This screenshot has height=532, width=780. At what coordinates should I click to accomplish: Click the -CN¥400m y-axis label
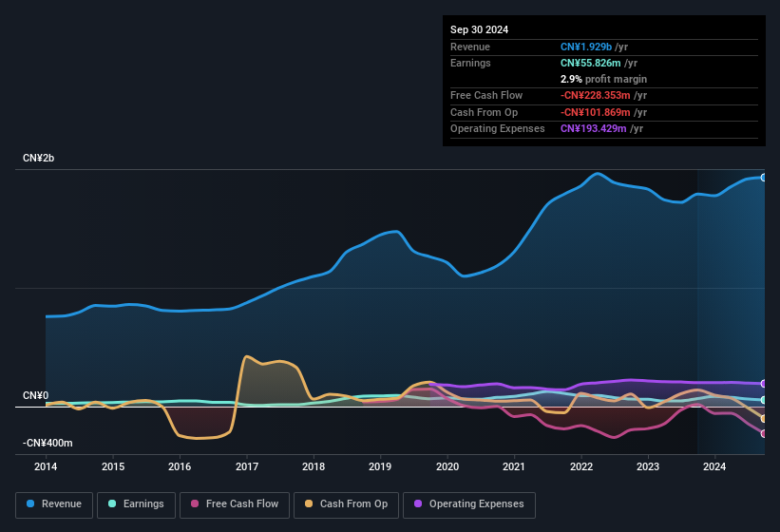tap(48, 443)
